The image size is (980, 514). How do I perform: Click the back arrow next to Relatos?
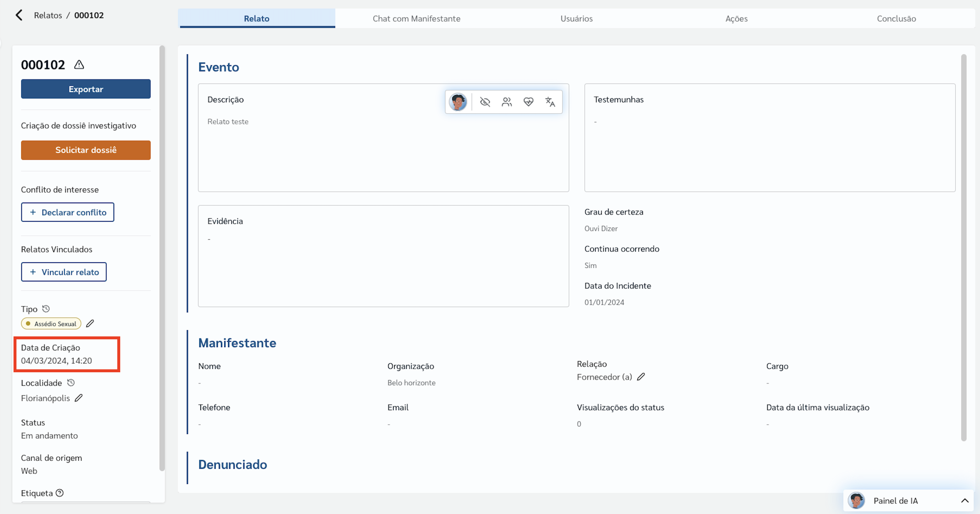coord(19,15)
